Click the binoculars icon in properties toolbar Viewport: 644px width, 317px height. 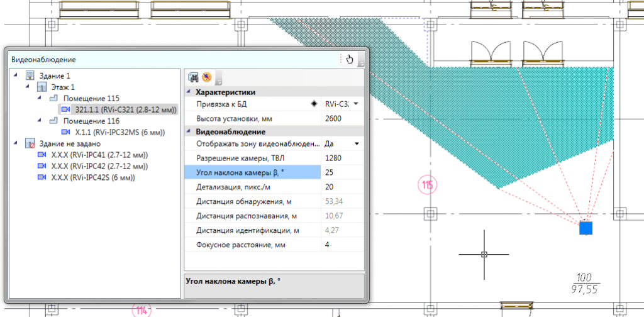193,77
